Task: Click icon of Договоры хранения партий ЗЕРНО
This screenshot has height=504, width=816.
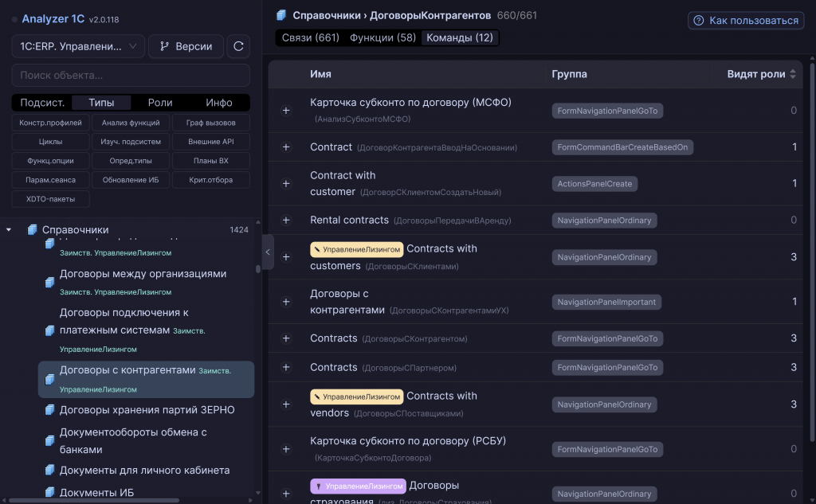Action: pos(49,410)
